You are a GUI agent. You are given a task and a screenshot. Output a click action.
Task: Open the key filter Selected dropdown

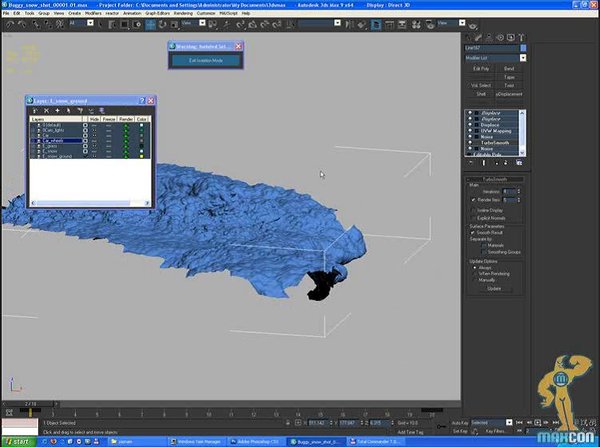coord(509,423)
